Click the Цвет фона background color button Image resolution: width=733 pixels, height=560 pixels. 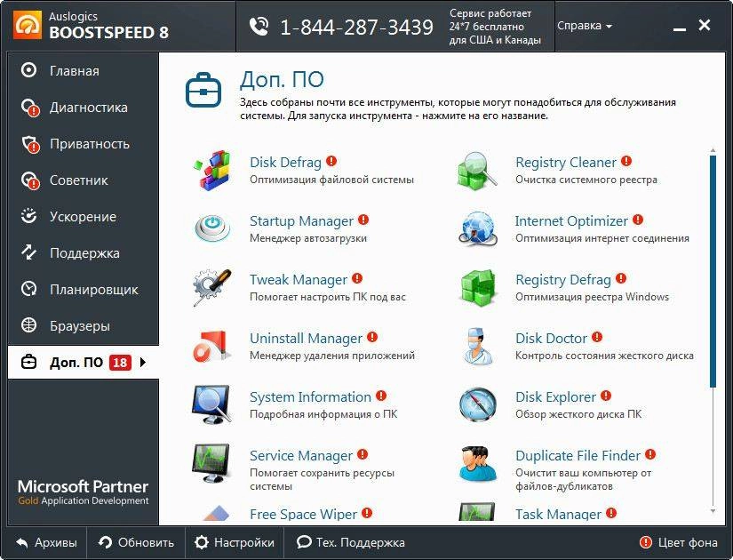[x=678, y=543]
